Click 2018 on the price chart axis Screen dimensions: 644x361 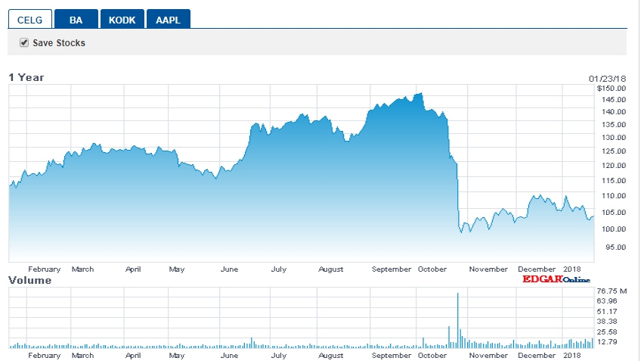click(x=572, y=269)
